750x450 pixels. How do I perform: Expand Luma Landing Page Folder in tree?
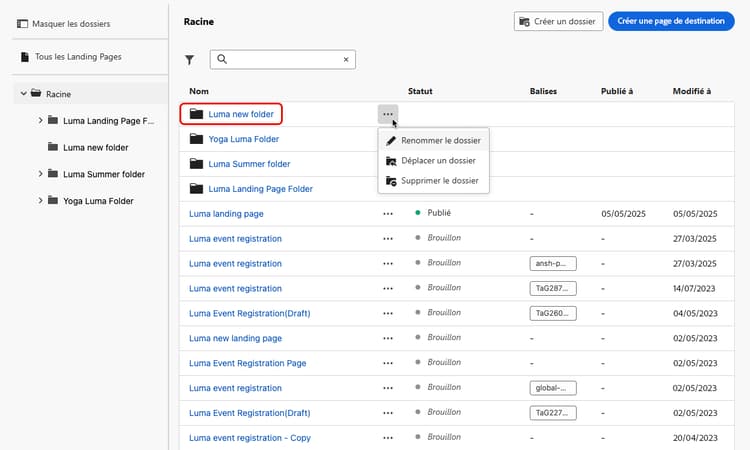[x=40, y=120]
